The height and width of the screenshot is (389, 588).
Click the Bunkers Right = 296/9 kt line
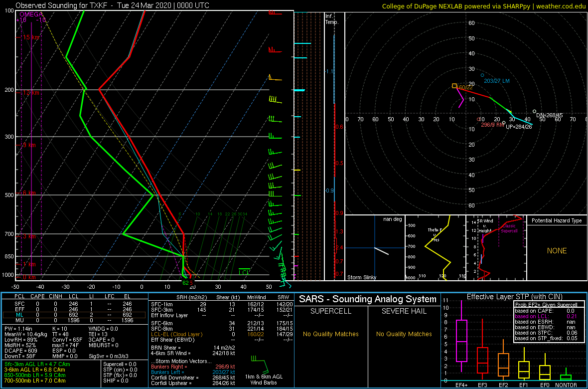pyautogui.click(x=193, y=367)
